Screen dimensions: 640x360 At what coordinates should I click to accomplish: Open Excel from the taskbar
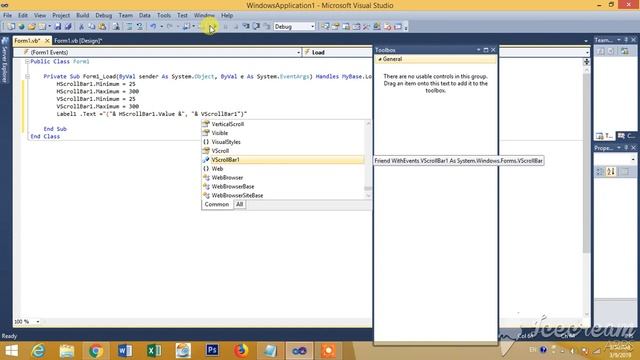154,351
